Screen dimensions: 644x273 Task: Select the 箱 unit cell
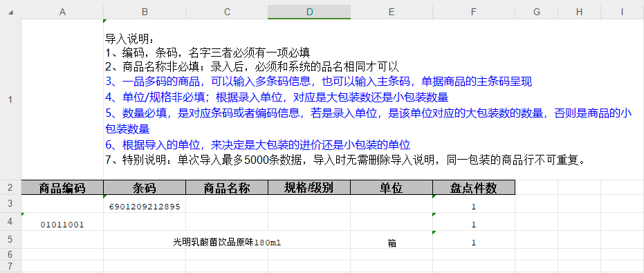point(392,240)
